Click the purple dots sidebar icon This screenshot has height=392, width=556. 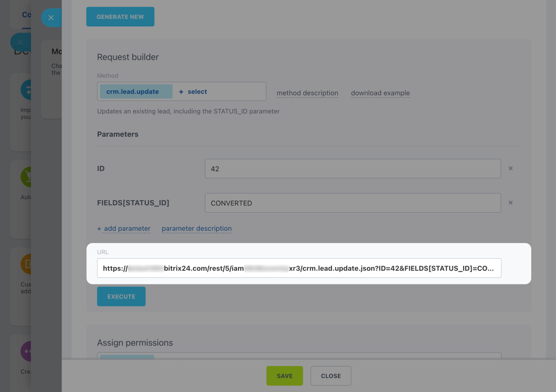pos(26,351)
